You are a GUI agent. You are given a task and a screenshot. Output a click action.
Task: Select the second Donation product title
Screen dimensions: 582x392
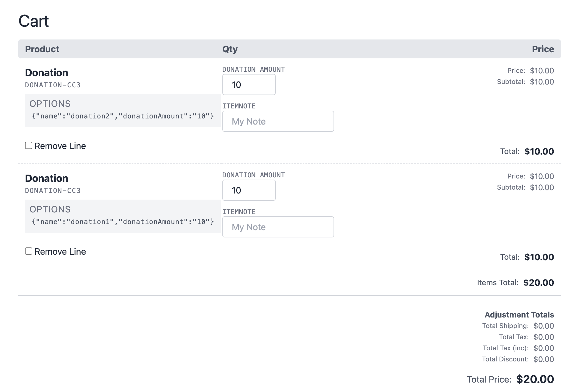point(47,178)
